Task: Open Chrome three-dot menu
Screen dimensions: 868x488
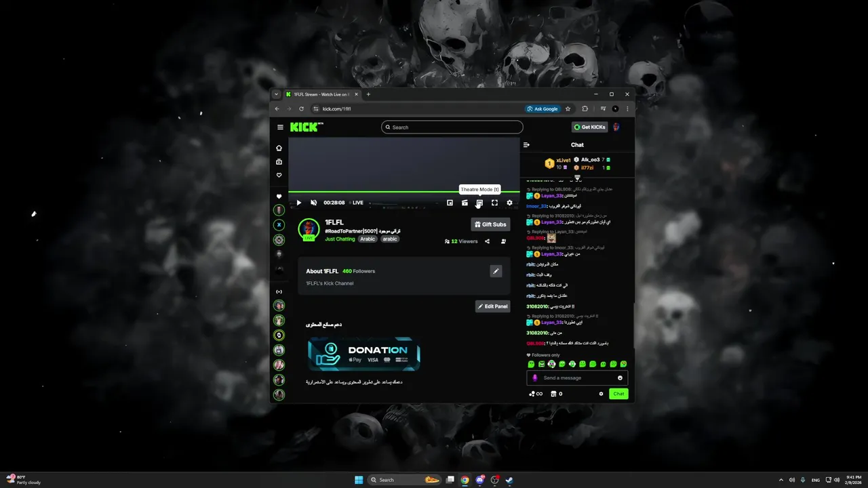Action: click(x=627, y=108)
